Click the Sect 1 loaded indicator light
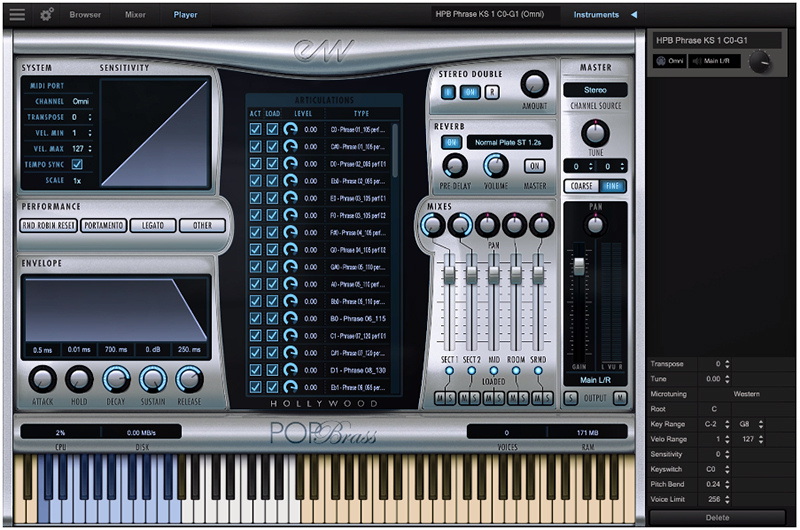The height and width of the screenshot is (530, 800). coord(449,371)
